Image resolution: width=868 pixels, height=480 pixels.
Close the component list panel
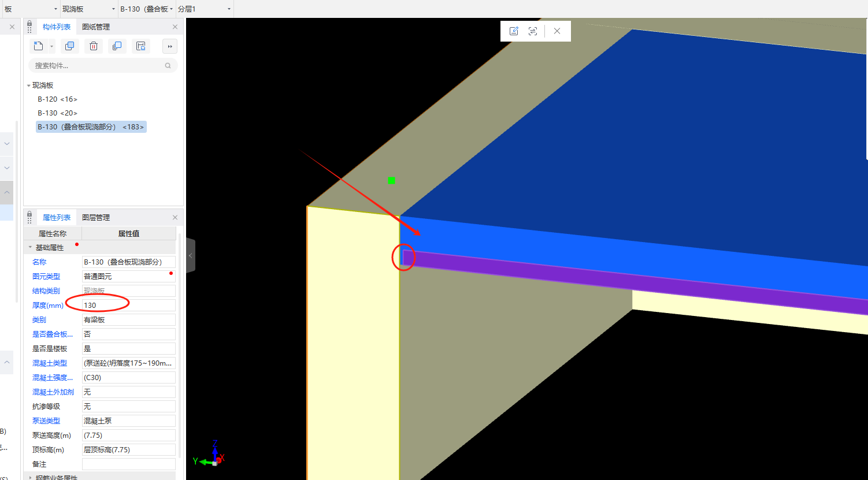(x=175, y=27)
